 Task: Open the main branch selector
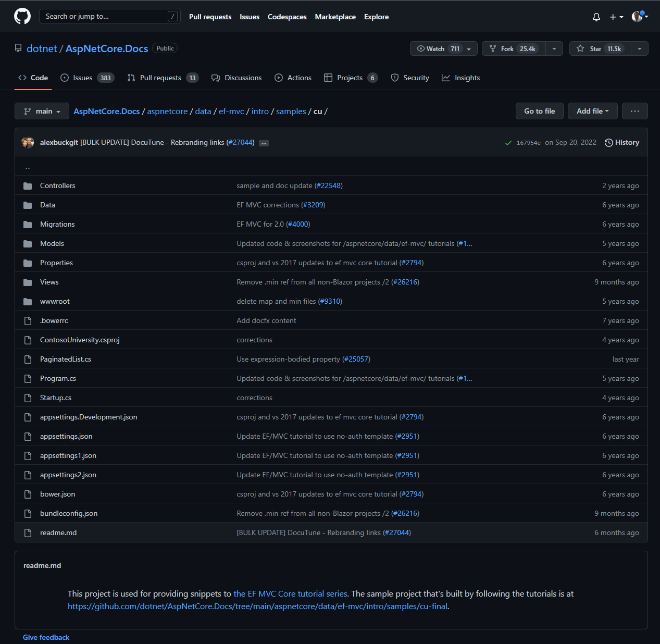tap(42, 111)
